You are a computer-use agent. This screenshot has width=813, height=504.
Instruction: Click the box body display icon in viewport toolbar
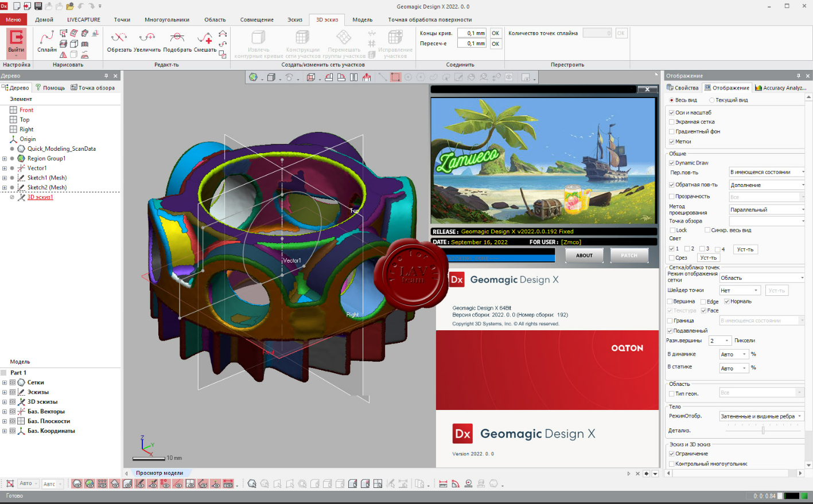pos(271,77)
